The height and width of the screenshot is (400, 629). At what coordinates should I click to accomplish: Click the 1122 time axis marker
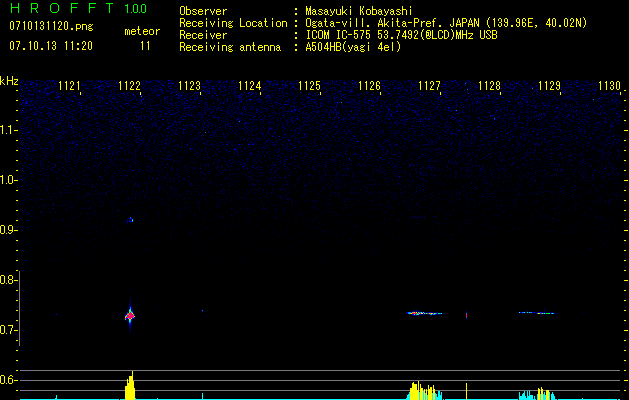pyautogui.click(x=130, y=86)
